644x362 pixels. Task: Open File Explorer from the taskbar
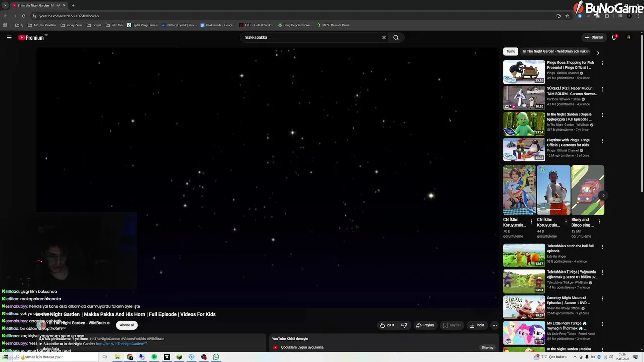click(x=117, y=357)
